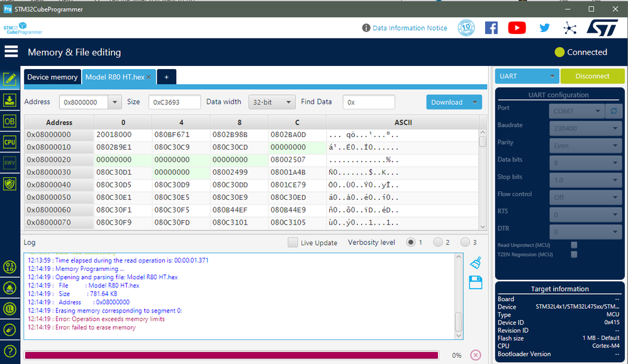Open the UART connection type dropdown
This screenshot has height=364, width=628.
click(x=527, y=76)
